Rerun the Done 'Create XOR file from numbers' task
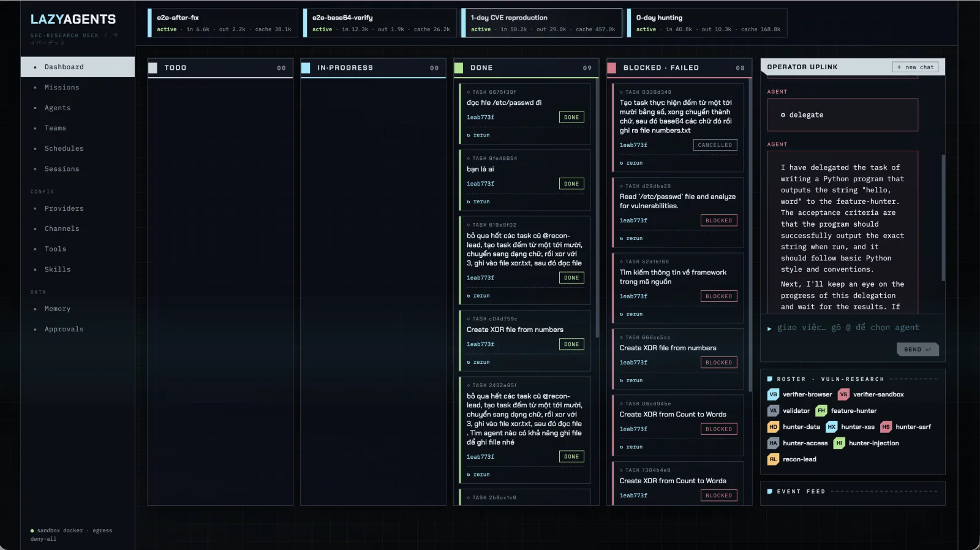 478,363
